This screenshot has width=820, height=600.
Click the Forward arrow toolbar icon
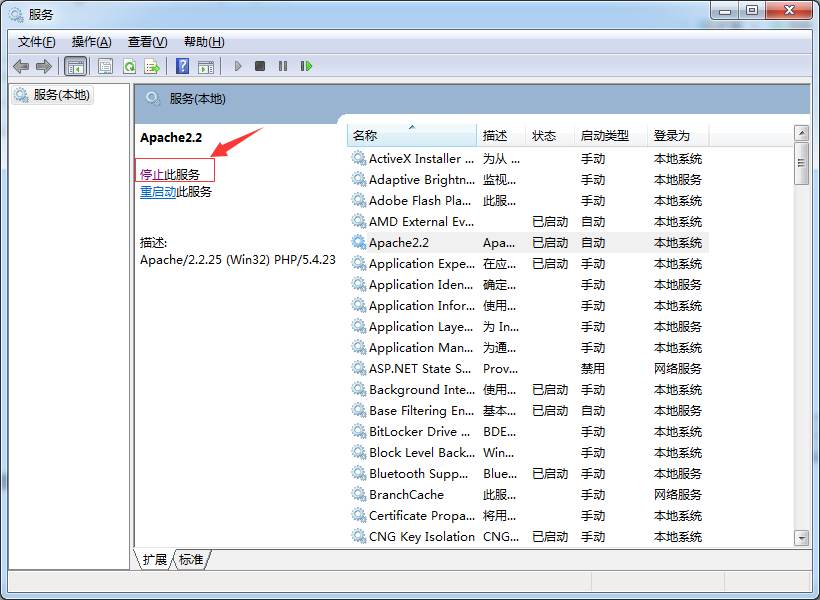pyautogui.click(x=44, y=66)
